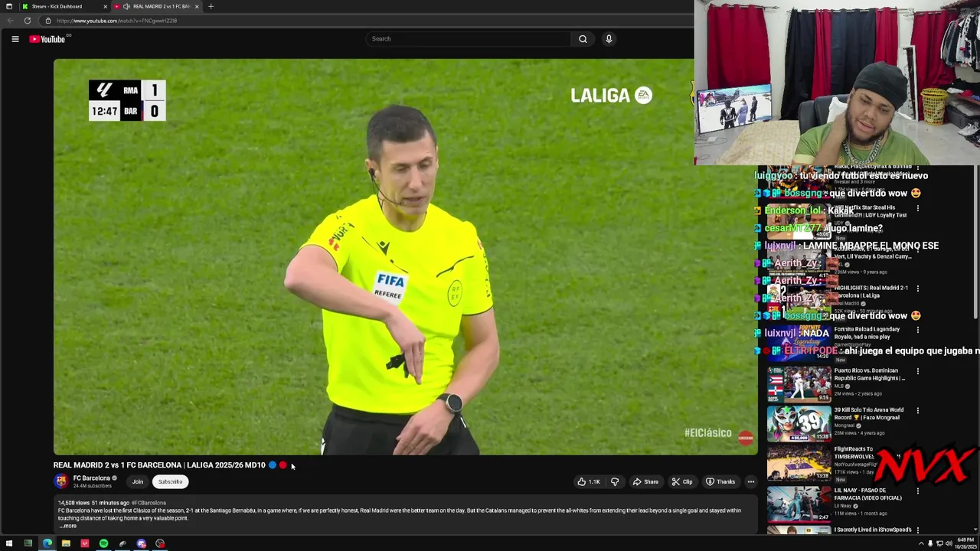
Task: Open options menu for Puerto Rico video
Action: [918, 371]
